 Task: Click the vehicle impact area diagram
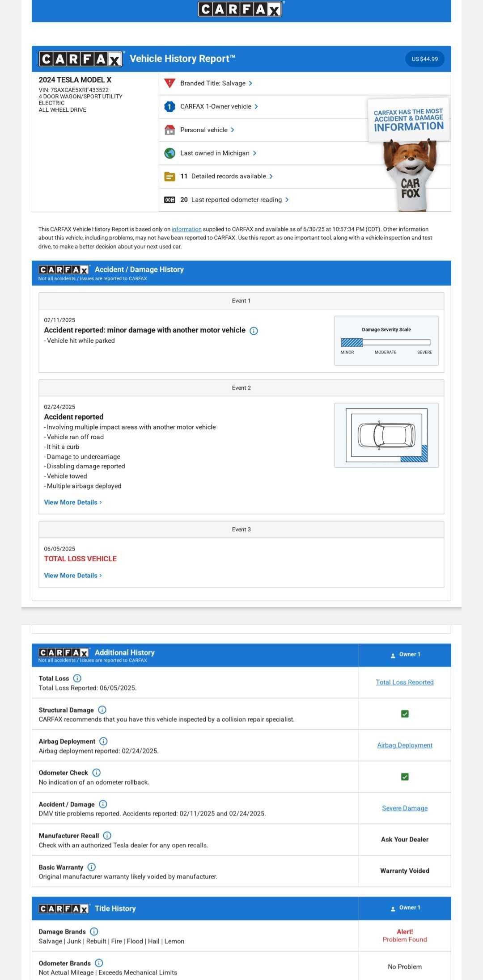(x=386, y=435)
